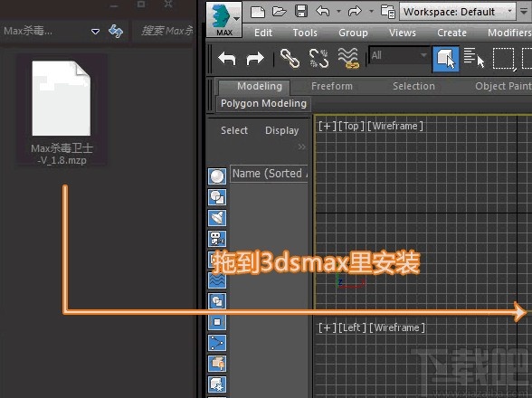The image size is (532, 398).
Task: Click Redo in the quick access toolbar
Action: coord(355,11)
